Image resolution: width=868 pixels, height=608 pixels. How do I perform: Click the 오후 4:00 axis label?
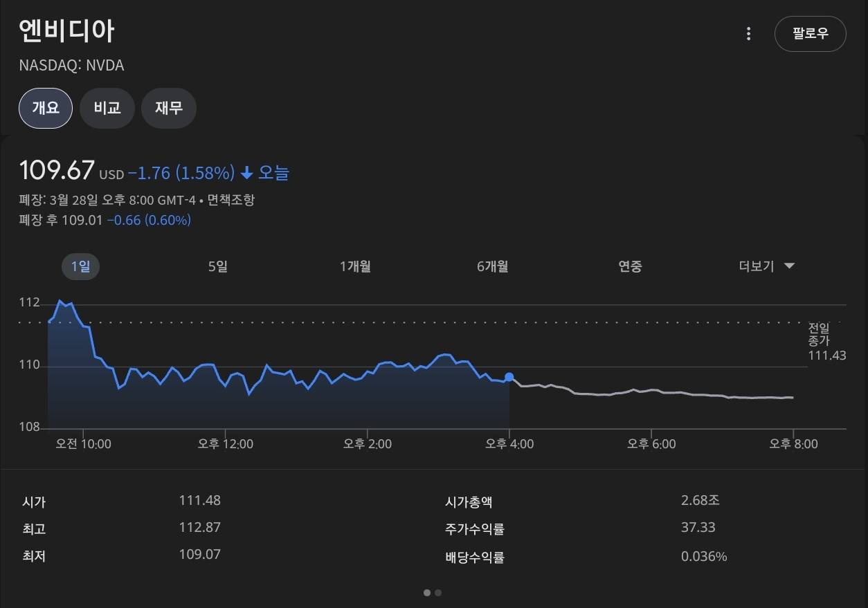coord(509,444)
